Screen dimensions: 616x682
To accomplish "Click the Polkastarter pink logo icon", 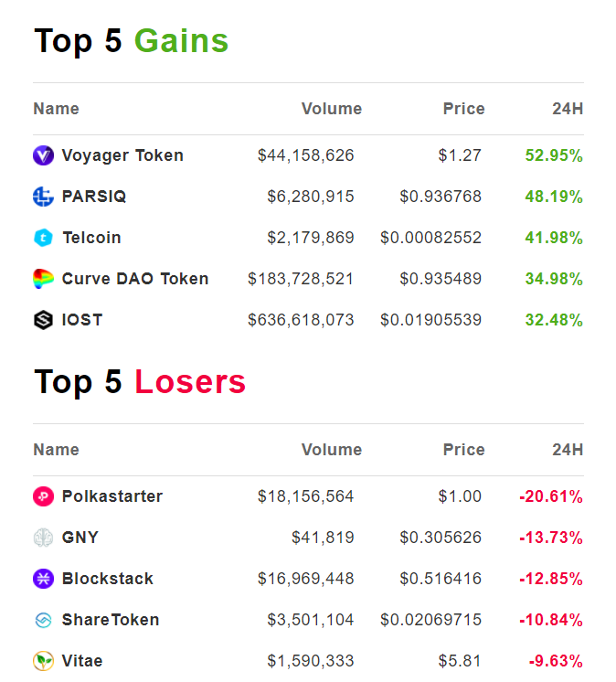I will point(43,496).
